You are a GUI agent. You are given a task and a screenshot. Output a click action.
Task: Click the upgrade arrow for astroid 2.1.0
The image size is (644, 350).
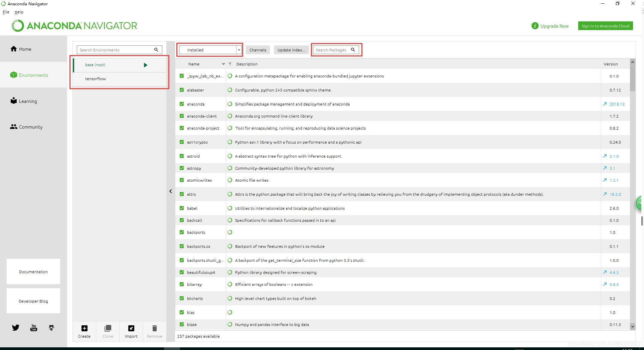click(x=605, y=156)
